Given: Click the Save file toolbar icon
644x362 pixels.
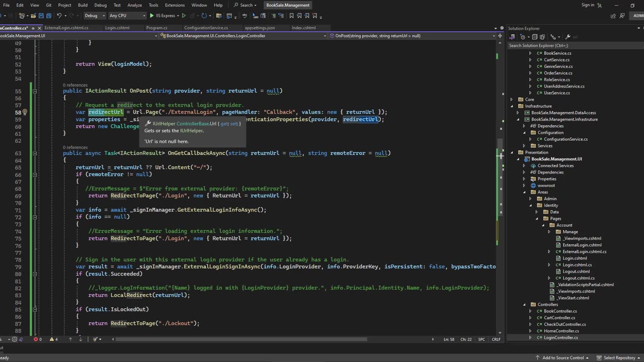Looking at the screenshot, I should tap(41, 16).
